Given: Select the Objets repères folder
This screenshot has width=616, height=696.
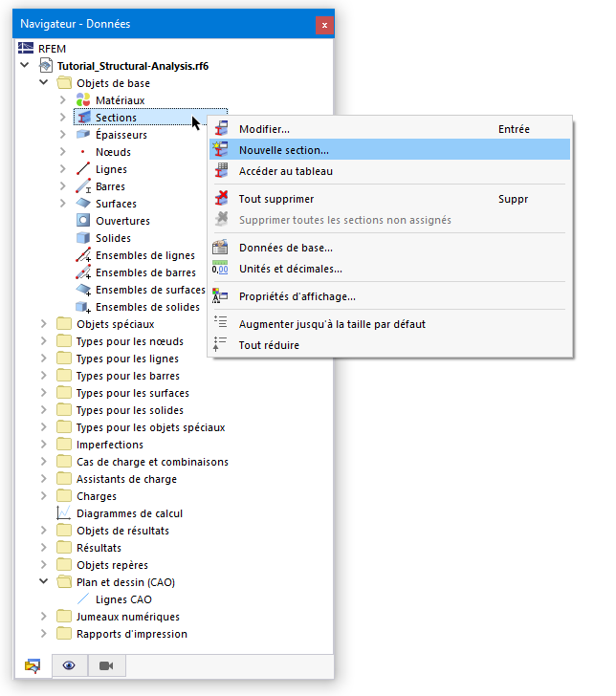Looking at the screenshot, I should [112, 565].
